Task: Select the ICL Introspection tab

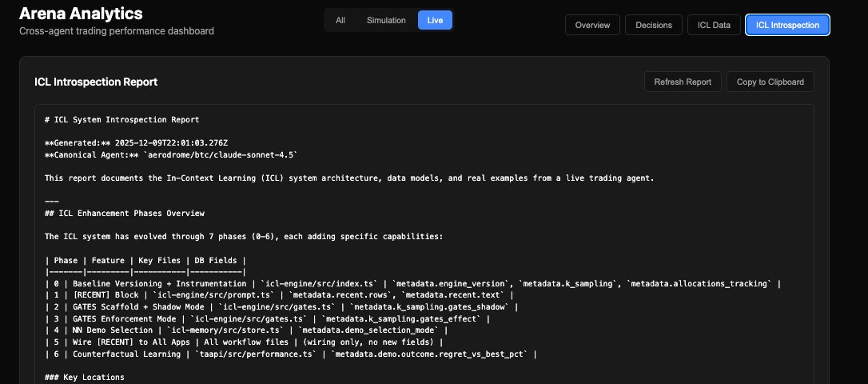Action: pyautogui.click(x=787, y=25)
